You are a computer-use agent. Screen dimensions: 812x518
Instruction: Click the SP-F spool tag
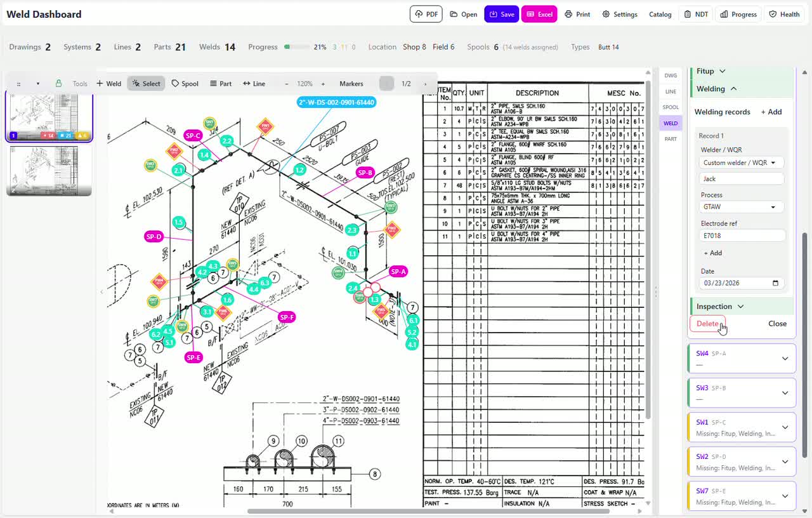(x=287, y=317)
